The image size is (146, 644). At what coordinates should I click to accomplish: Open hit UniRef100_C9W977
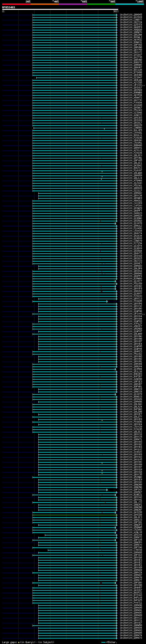[x=131, y=20]
